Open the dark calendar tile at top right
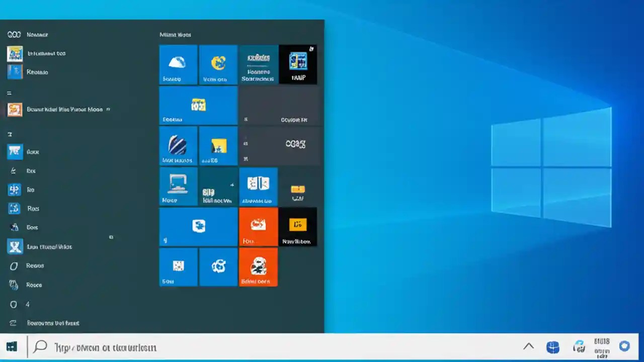644x362 pixels. 298,64
